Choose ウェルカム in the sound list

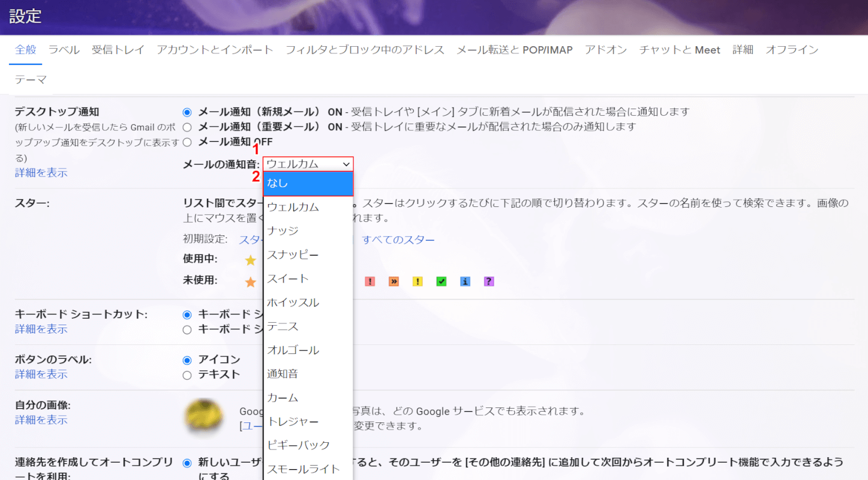coord(308,207)
